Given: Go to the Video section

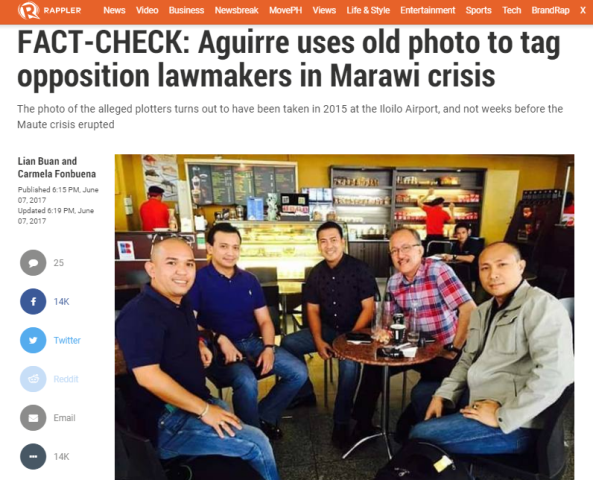Looking at the screenshot, I should pos(147,10).
